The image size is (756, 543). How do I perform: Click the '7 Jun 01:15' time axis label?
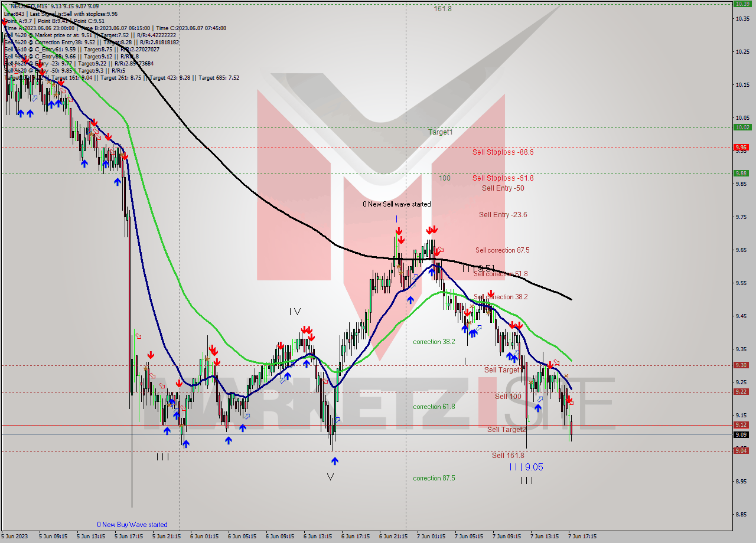point(431,537)
